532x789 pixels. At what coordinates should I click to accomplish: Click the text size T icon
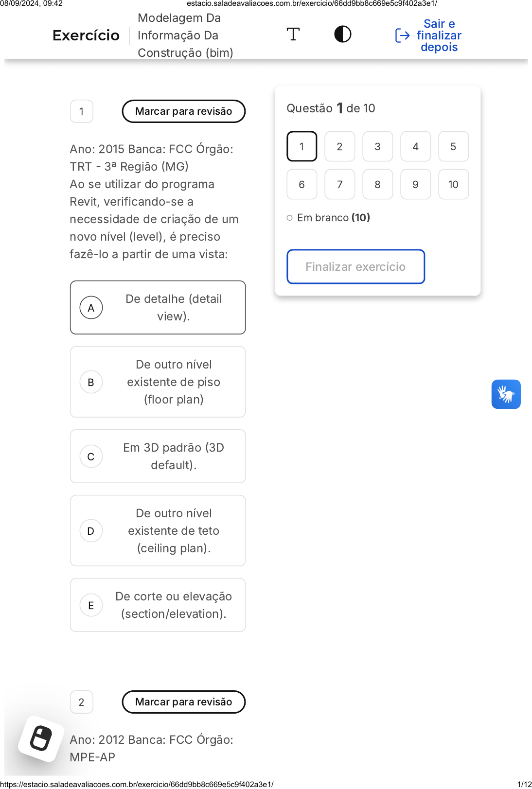(x=293, y=35)
